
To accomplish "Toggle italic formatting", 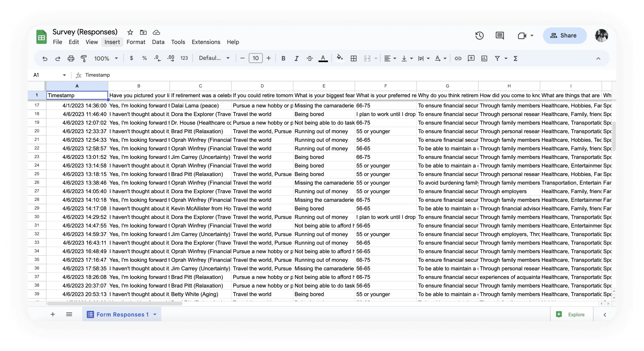I will tap(296, 59).
